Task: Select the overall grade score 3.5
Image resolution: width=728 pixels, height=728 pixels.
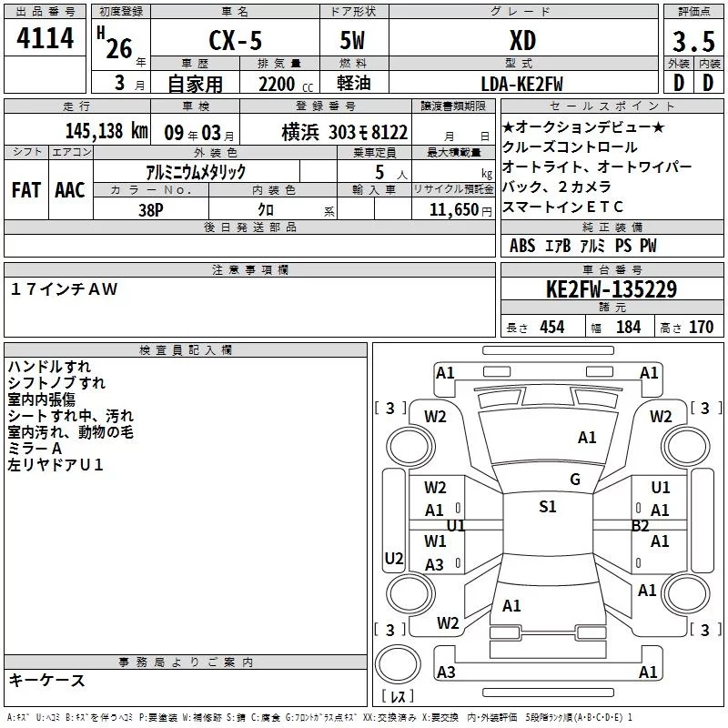Action: [693, 41]
